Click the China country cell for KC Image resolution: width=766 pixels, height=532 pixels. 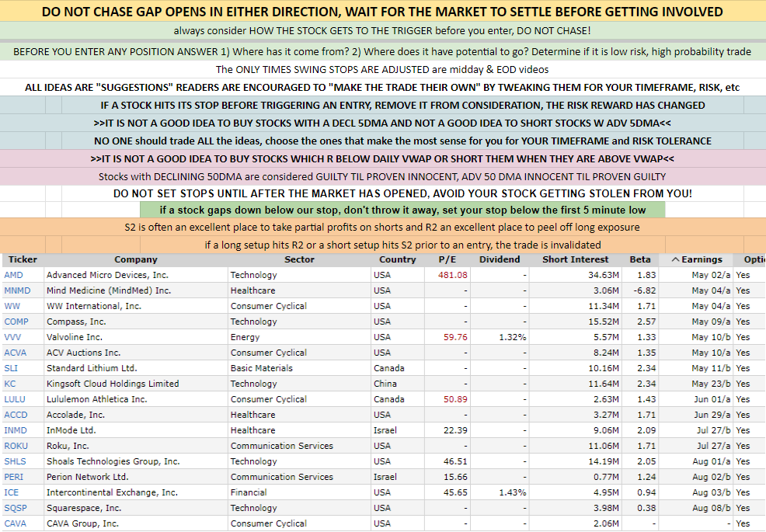[x=398, y=384]
